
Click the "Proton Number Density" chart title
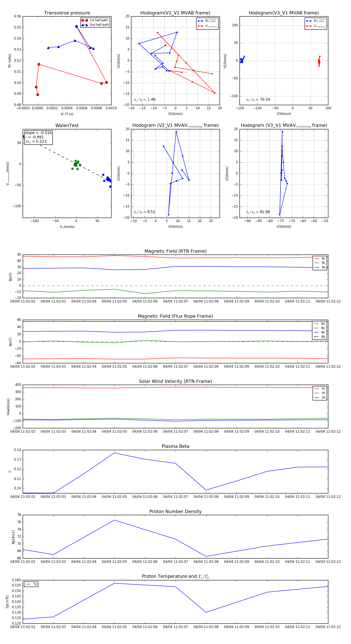pyautogui.click(x=175, y=511)
